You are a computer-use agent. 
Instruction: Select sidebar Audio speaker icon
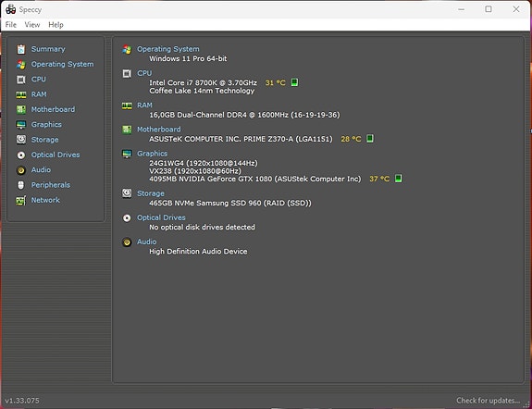(x=21, y=170)
